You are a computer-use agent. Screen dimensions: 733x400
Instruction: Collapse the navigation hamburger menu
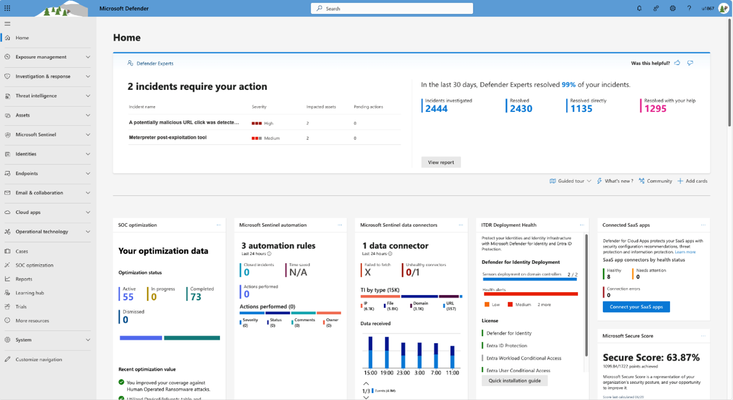coord(7,24)
